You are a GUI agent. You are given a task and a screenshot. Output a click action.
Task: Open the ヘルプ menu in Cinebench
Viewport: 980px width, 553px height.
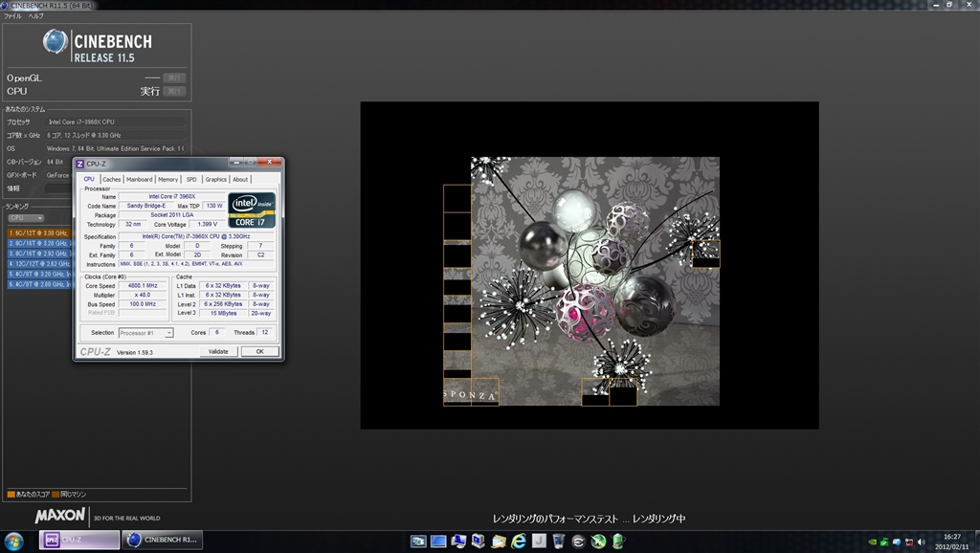[x=35, y=16]
